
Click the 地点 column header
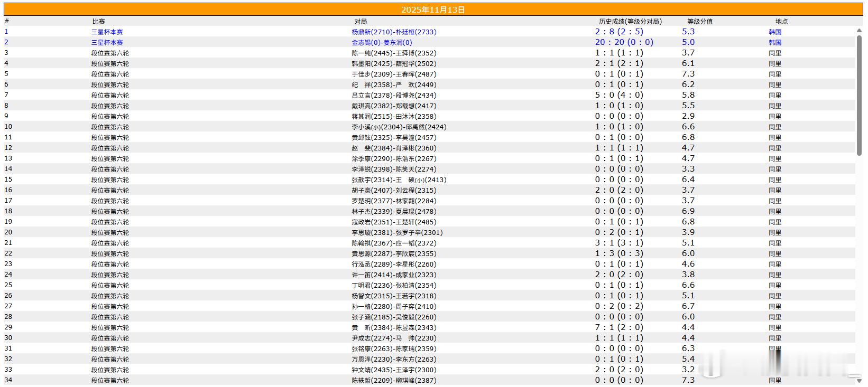click(782, 22)
